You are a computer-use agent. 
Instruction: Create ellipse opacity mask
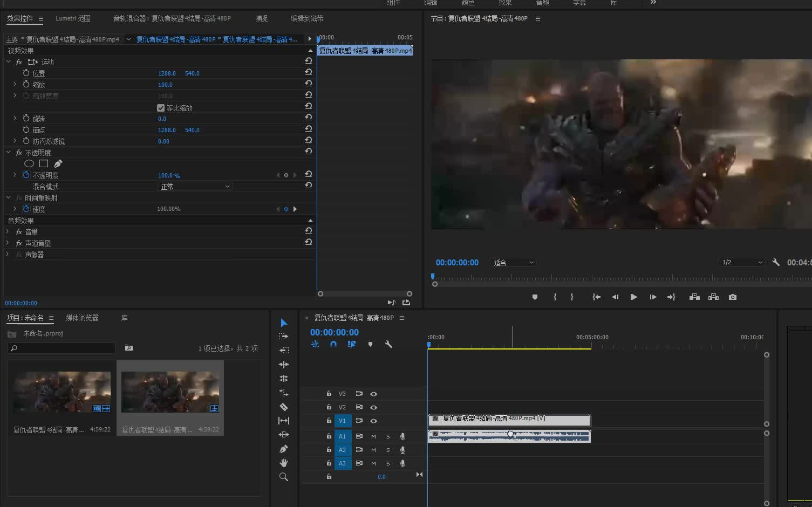29,163
